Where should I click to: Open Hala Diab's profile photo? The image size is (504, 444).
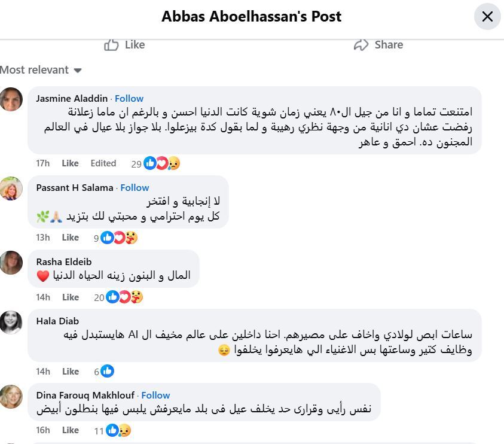pyautogui.click(x=11, y=322)
